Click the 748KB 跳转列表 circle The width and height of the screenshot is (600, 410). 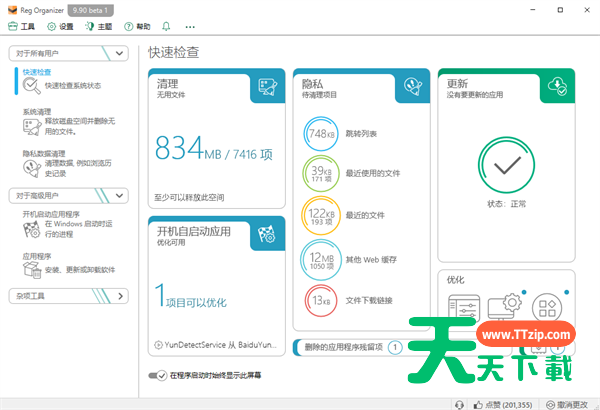pos(321,134)
